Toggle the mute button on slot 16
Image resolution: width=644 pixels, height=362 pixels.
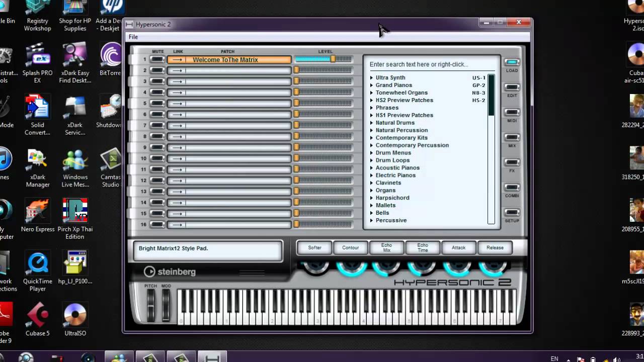tap(157, 224)
